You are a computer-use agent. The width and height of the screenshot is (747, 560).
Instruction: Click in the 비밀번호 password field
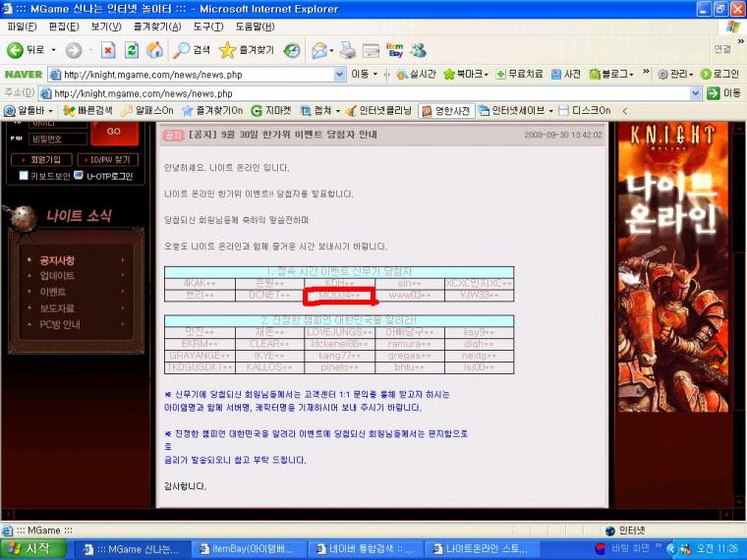[x=58, y=140]
